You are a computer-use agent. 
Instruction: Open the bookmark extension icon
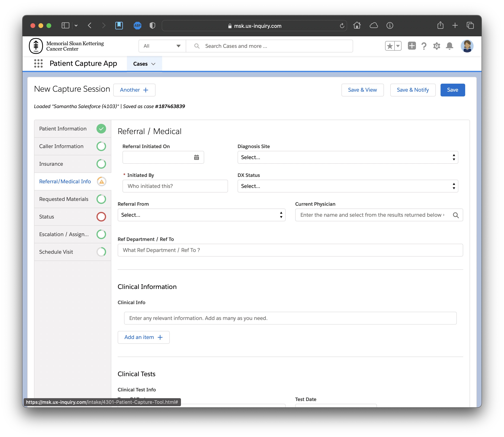pyautogui.click(x=119, y=26)
